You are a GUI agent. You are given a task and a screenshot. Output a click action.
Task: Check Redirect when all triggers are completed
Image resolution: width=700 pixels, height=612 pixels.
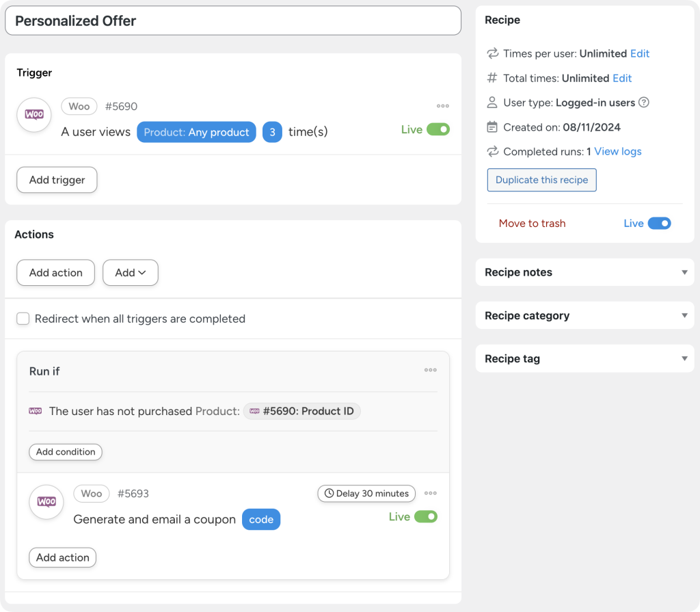[23, 319]
